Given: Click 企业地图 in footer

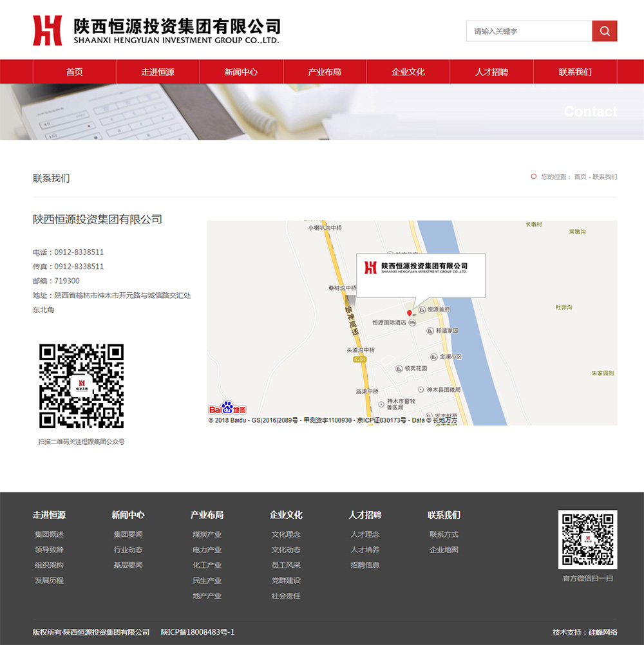Looking at the screenshot, I should pyautogui.click(x=444, y=550).
